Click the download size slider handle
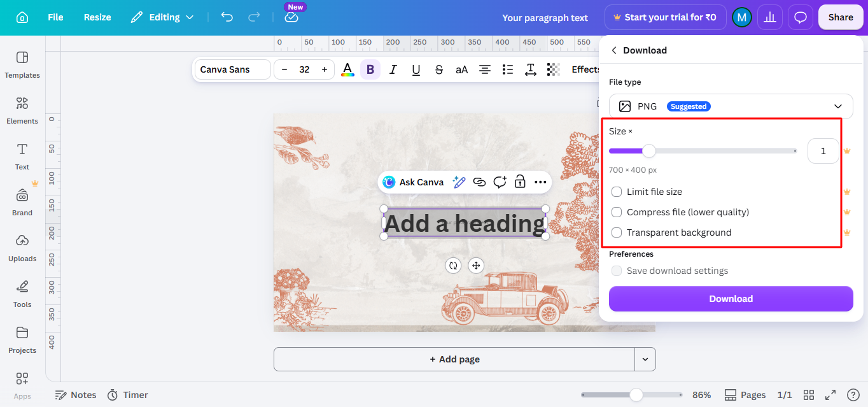 pos(648,151)
